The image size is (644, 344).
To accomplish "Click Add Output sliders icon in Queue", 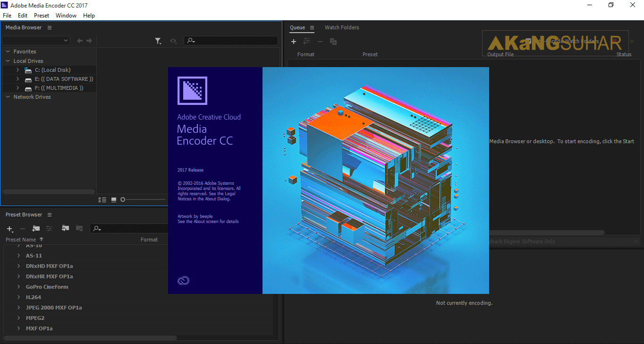I will coord(307,42).
